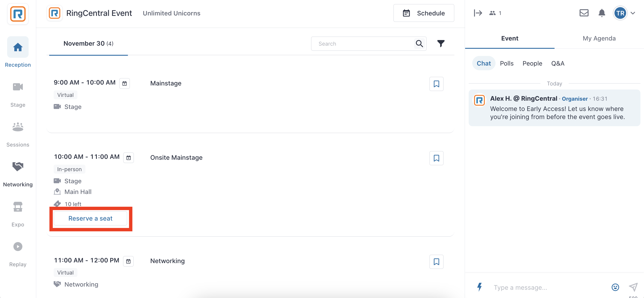Select the People sub-tab
This screenshot has height=298, width=644.
point(532,63)
